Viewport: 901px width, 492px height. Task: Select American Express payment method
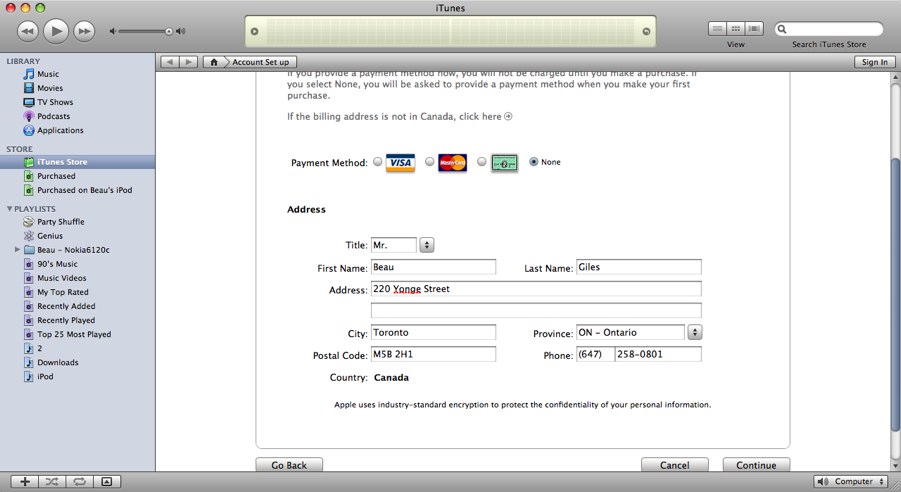pyautogui.click(x=482, y=162)
